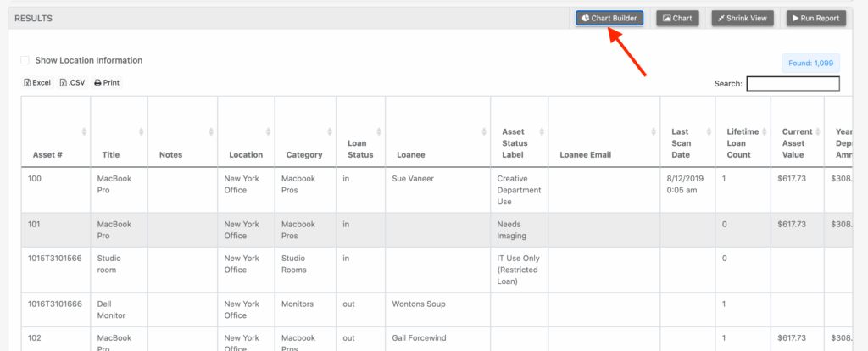Click the Found: 1,099 badge
The height and width of the screenshot is (351, 868).
(810, 63)
